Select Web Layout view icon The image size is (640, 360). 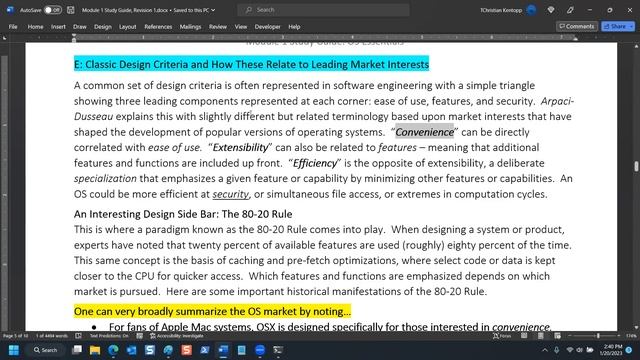[557, 336]
